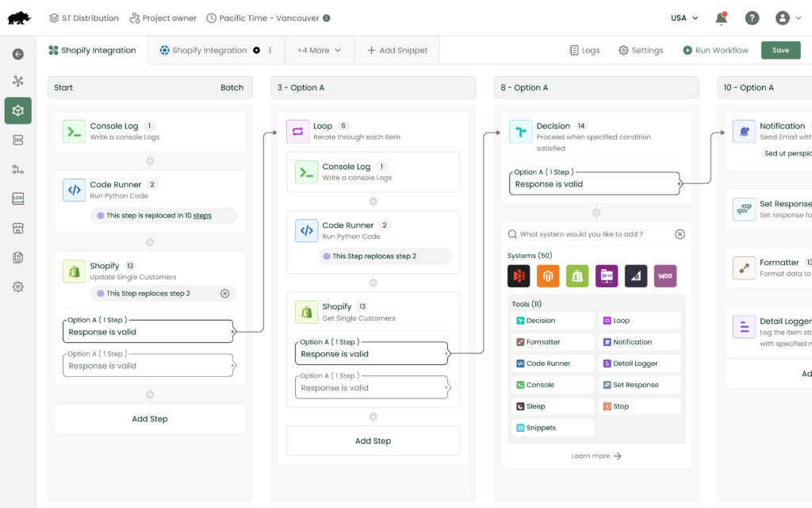Select the Shopify system icon in the picker
This screenshot has height=508, width=812.
(x=577, y=275)
